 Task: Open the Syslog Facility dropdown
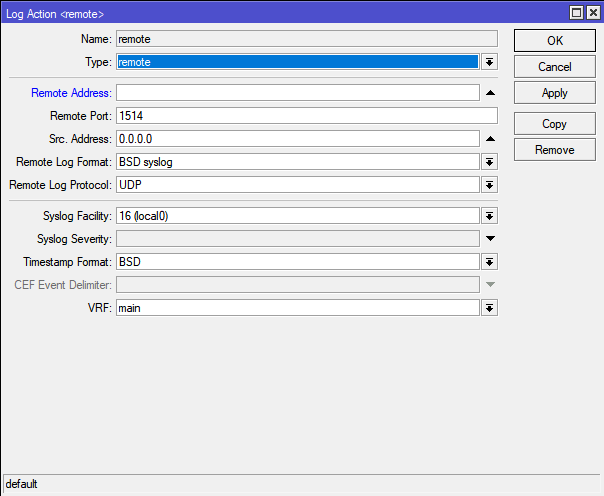[x=490, y=216]
